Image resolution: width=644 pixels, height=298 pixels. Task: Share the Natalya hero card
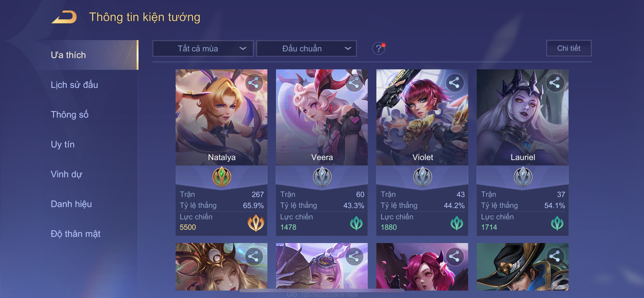coord(254,83)
